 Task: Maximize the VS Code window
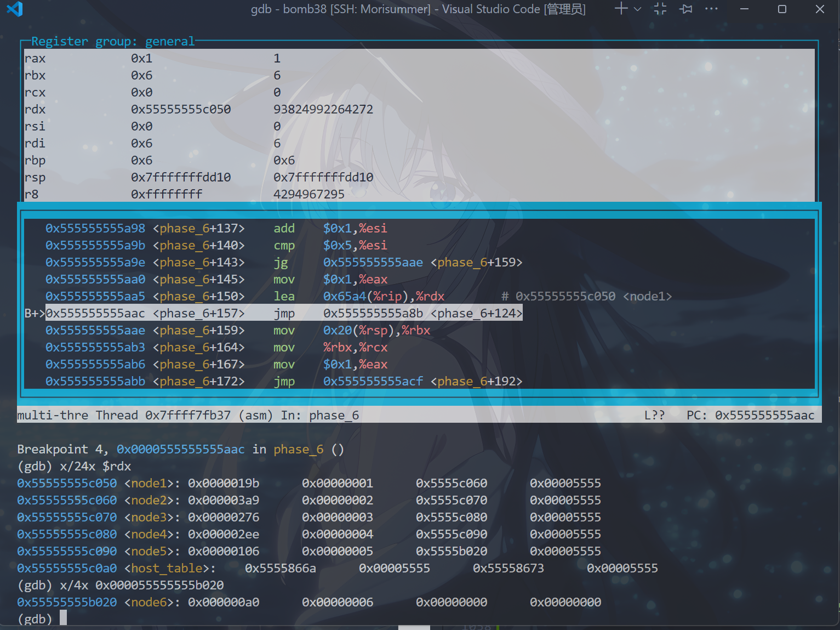pos(782,9)
